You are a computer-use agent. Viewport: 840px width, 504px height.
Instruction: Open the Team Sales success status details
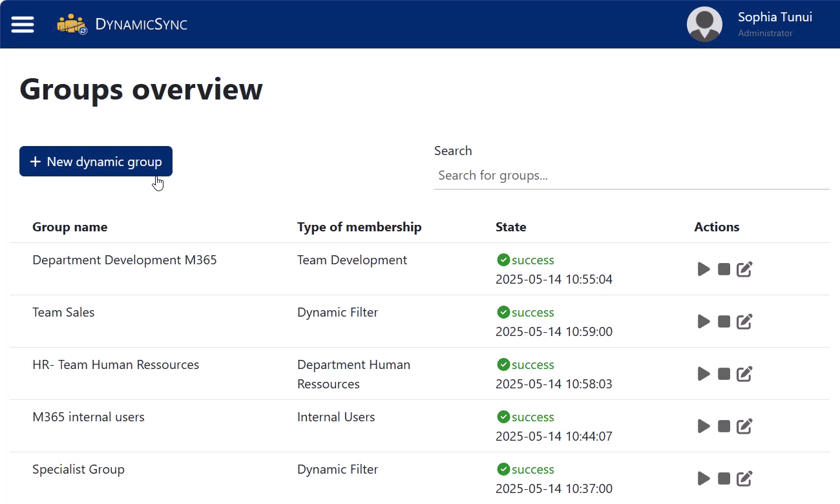coord(525,312)
